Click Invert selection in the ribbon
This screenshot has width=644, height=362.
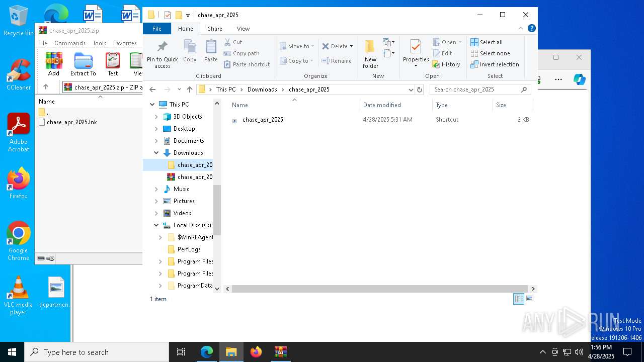pos(495,64)
